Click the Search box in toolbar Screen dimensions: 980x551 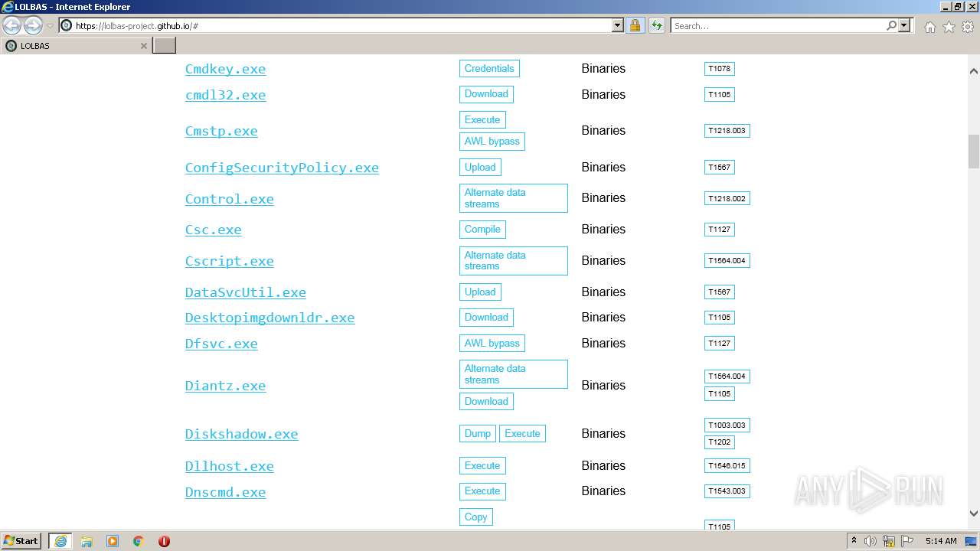click(777, 26)
